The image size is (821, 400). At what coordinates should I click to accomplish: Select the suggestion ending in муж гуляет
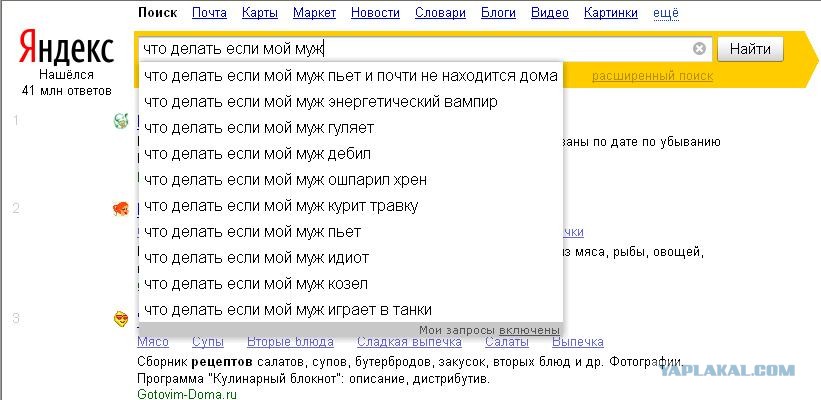point(259,128)
